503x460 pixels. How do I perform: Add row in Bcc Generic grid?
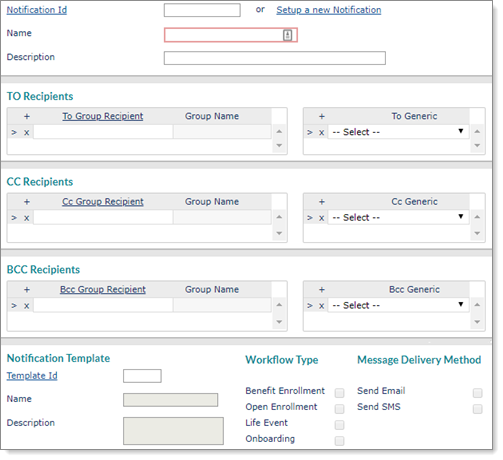point(322,290)
